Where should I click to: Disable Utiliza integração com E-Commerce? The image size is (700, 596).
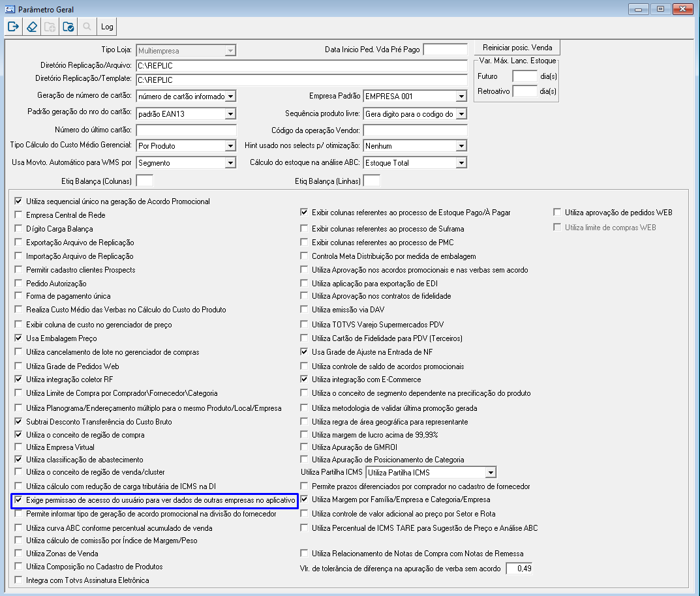click(304, 380)
